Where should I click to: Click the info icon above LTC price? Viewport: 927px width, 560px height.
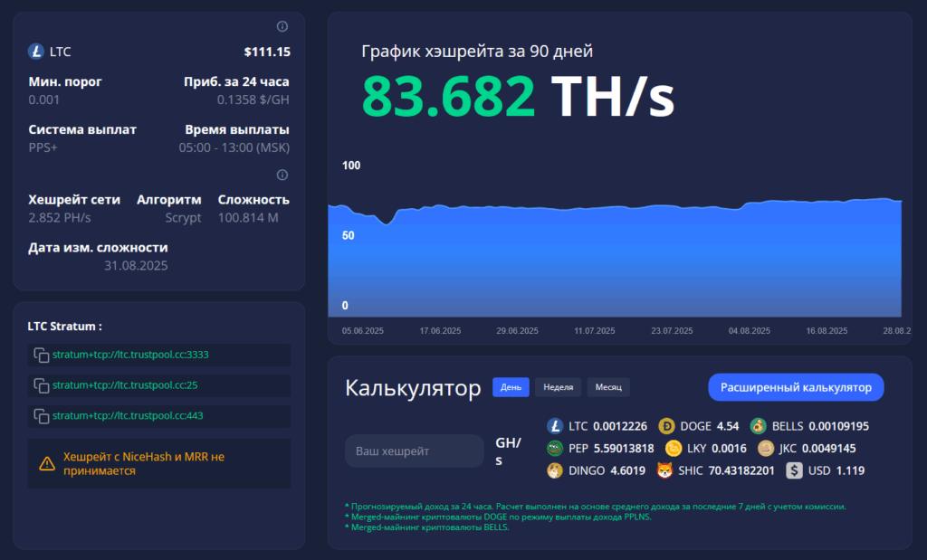[x=282, y=26]
